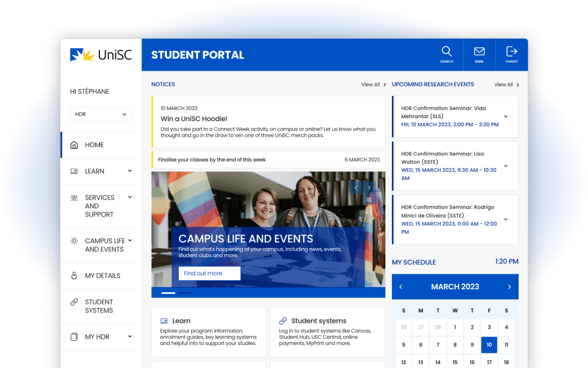
Task: Select calendar date 28 of February
Action: pyautogui.click(x=438, y=328)
